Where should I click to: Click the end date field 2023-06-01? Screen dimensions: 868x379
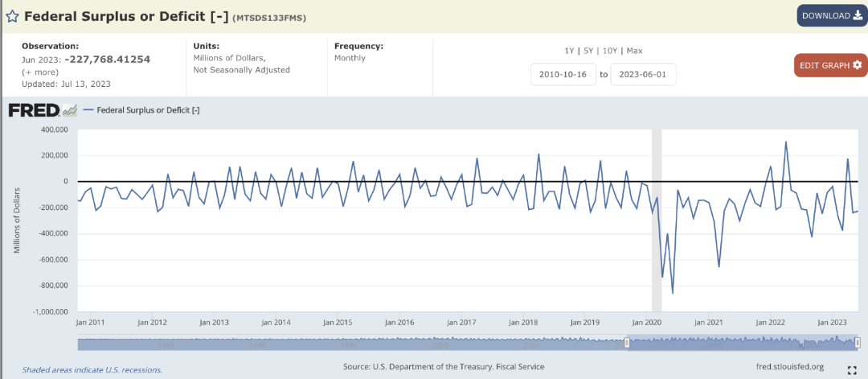pos(643,74)
